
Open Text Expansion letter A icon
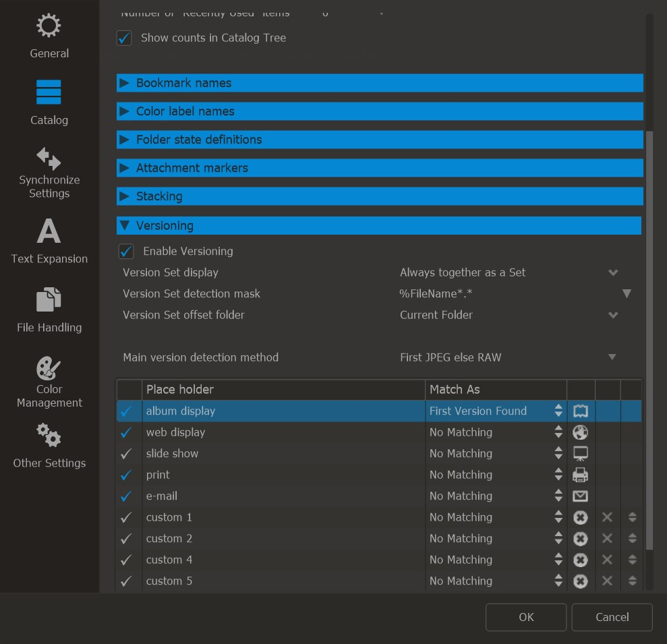click(49, 231)
